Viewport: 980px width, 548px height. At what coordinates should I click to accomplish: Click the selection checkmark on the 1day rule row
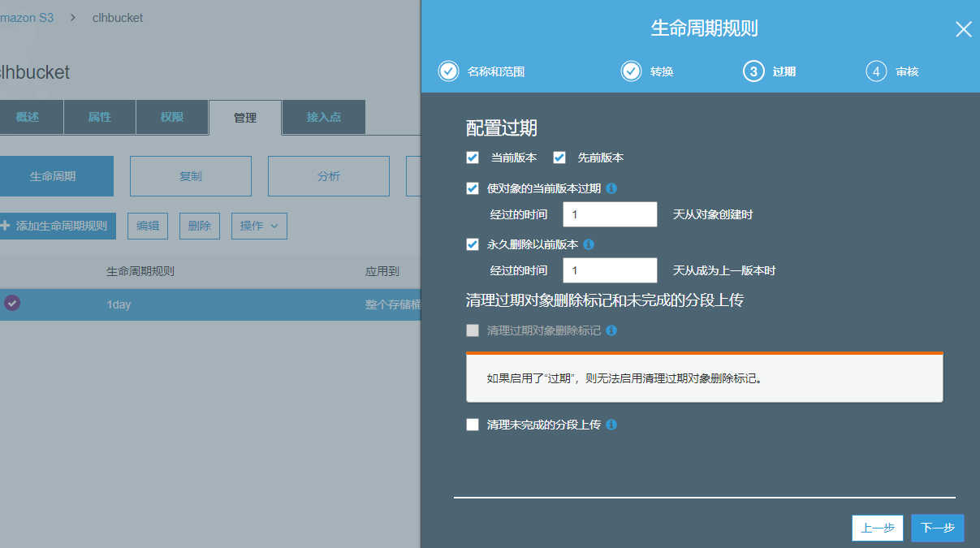click(x=11, y=304)
